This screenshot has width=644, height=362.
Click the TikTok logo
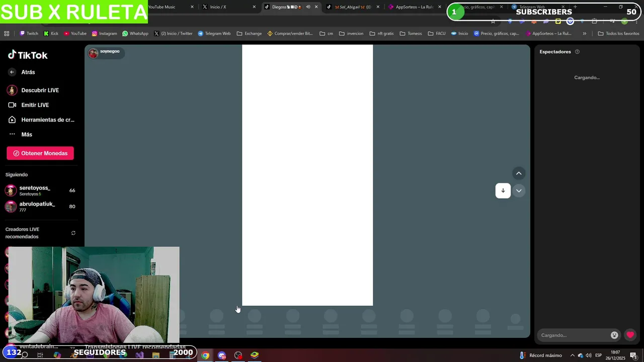click(x=28, y=55)
